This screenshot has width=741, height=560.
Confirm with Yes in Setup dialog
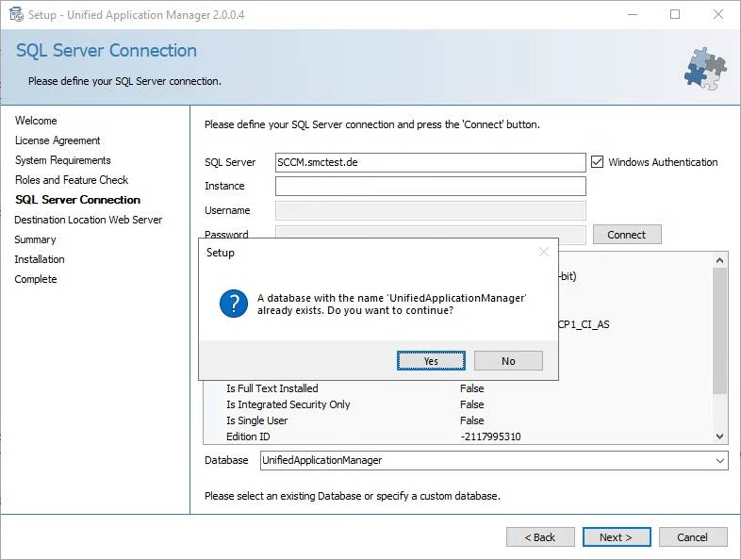(431, 360)
